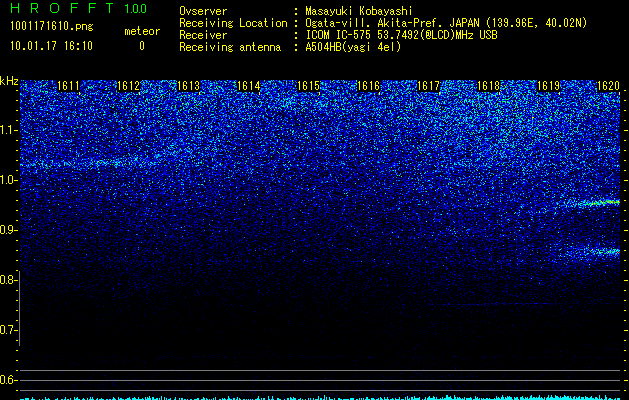Click the 0.8 frequency axis label
Image resolution: width=629 pixels, height=400 pixels.
[x=9, y=280]
